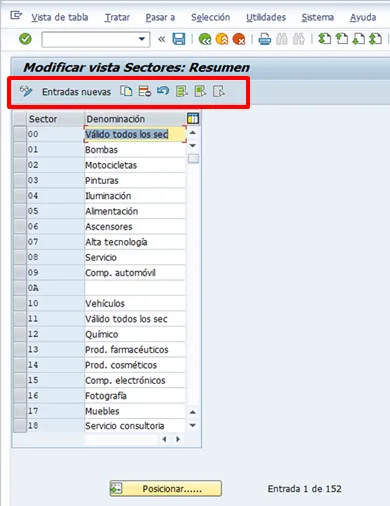Image resolution: width=390 pixels, height=506 pixels.
Task: Click the Find binoculars icon
Action: 282,39
